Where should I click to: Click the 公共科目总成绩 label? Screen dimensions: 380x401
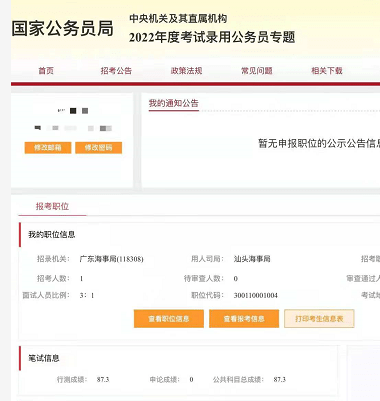(238, 379)
